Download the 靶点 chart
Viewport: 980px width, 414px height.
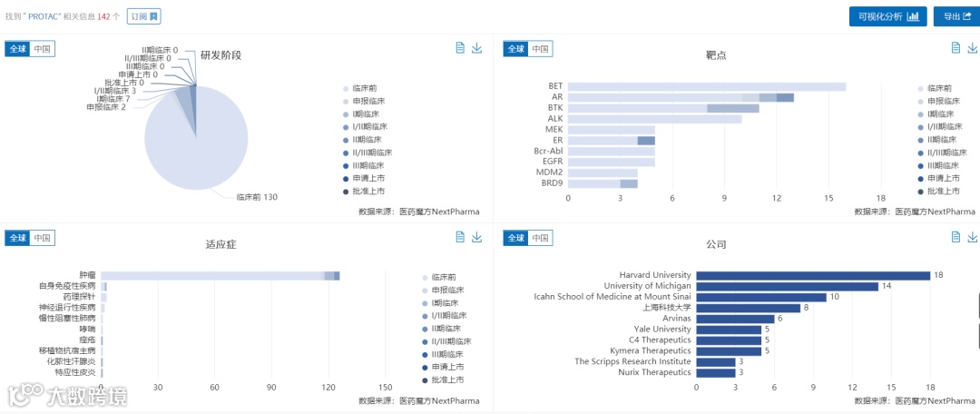coord(973,47)
